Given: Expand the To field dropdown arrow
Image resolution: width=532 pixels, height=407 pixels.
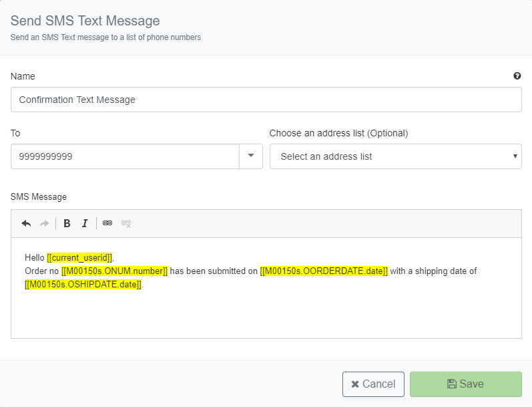Looking at the screenshot, I should 251,156.
